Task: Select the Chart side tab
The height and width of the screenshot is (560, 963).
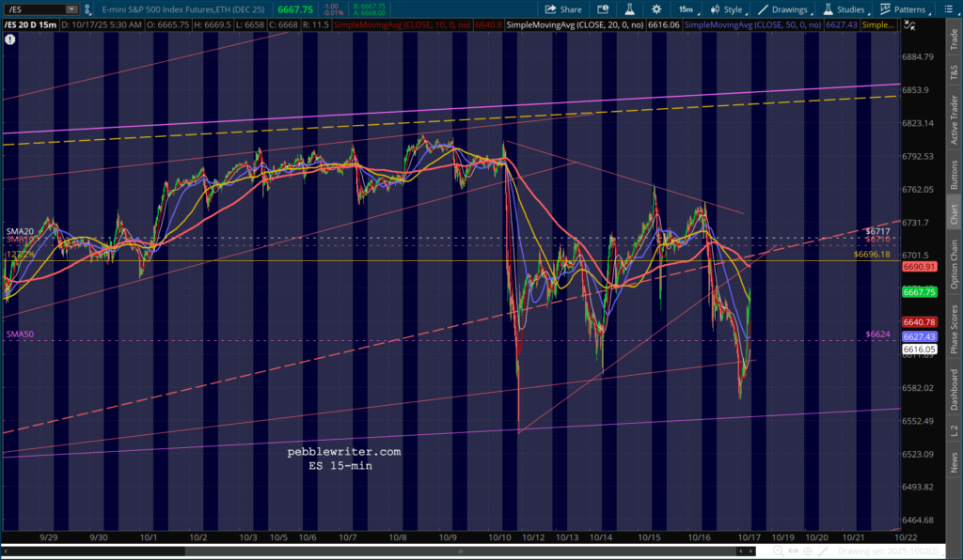Action: 954,214
